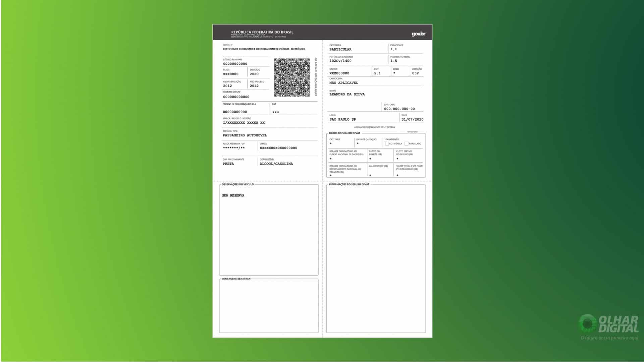Click the Chassi number field
The width and height of the screenshot is (644, 362).
[278, 148]
